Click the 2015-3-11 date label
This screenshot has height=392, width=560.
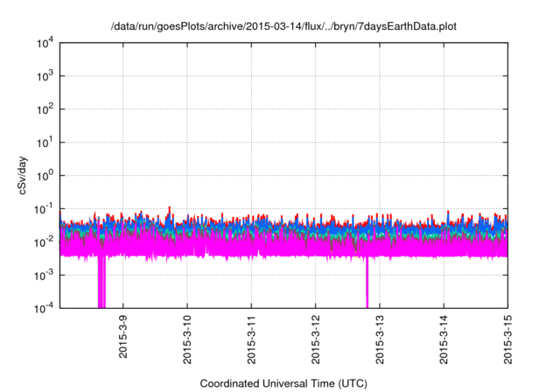(x=251, y=339)
